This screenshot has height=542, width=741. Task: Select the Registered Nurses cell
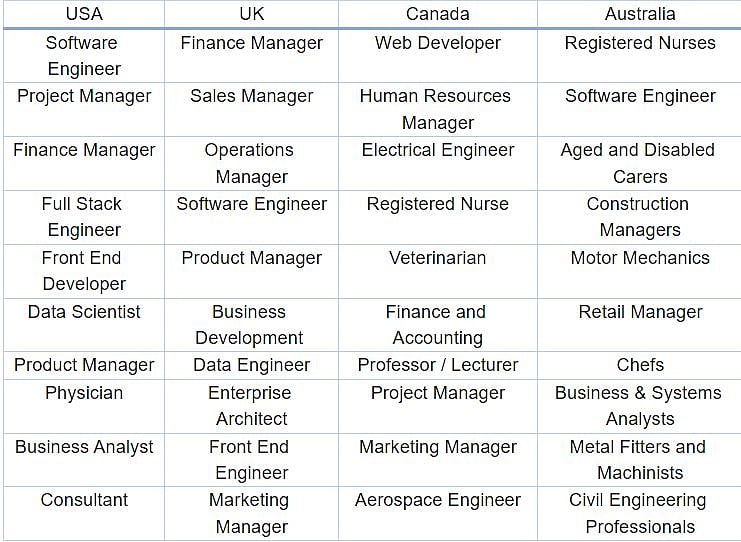(x=639, y=43)
